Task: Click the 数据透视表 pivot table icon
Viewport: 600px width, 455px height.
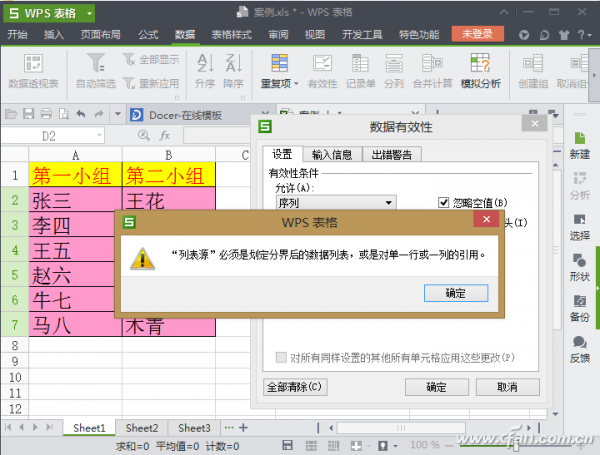Action: [33, 71]
